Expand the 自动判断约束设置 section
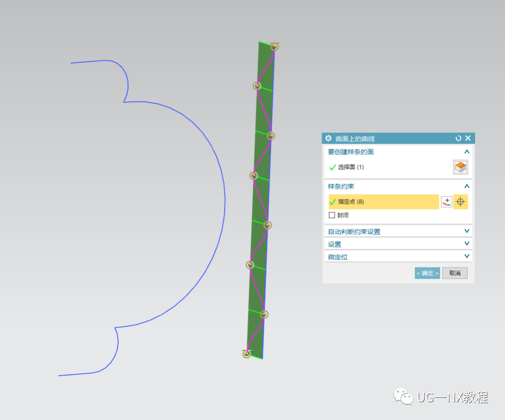Image resolution: width=505 pixels, height=420 pixels. coord(467,231)
